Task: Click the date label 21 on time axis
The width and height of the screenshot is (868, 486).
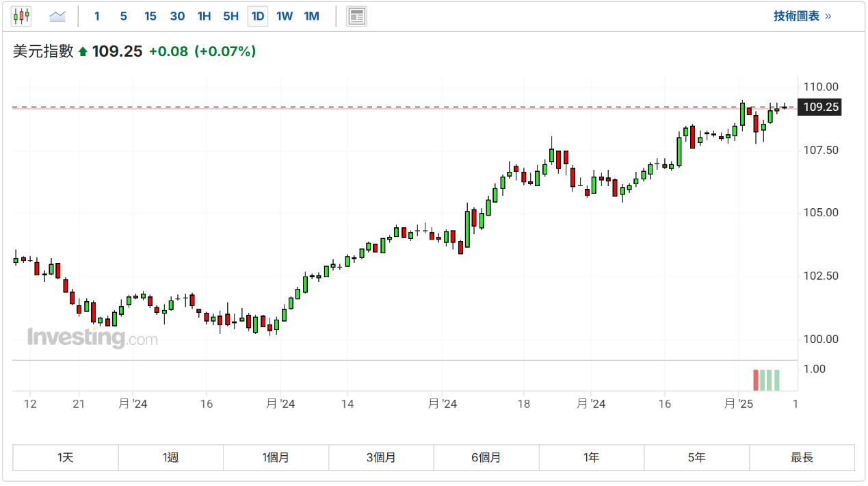Action: coord(79,404)
